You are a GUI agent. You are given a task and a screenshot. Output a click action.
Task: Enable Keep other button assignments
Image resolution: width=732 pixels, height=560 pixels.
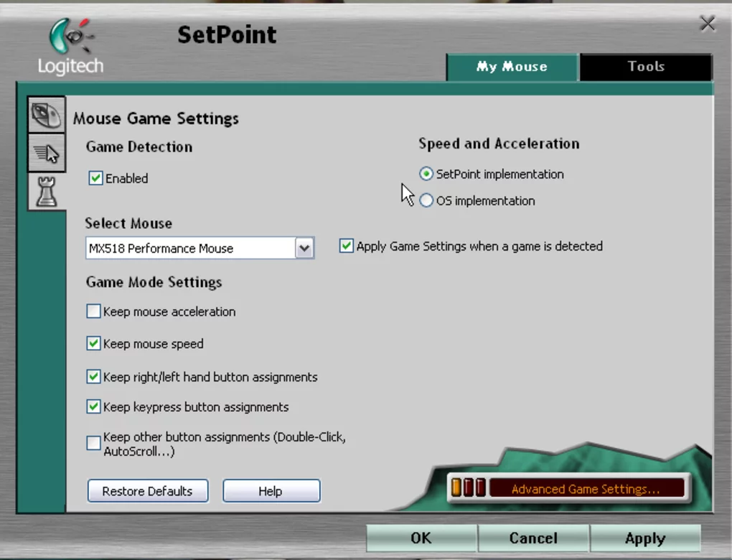[x=93, y=443]
